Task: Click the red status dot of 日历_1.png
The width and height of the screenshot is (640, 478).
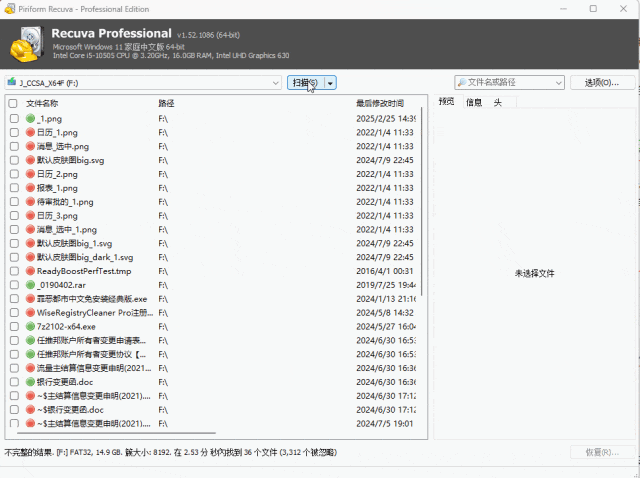Action: click(x=30, y=133)
